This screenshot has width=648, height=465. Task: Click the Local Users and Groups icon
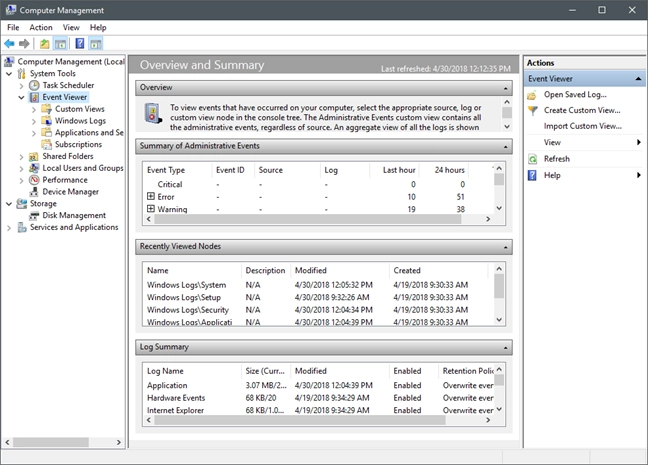click(x=34, y=168)
